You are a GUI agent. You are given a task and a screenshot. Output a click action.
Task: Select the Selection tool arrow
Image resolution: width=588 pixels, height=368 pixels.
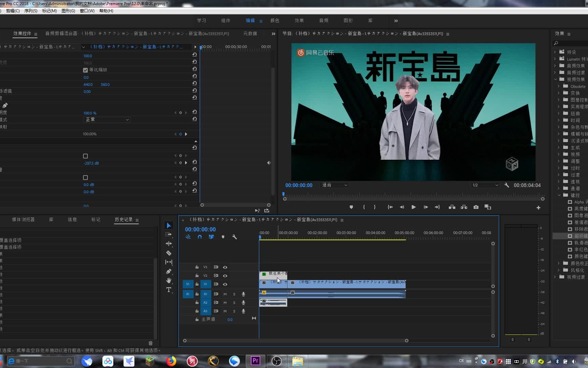[169, 226]
